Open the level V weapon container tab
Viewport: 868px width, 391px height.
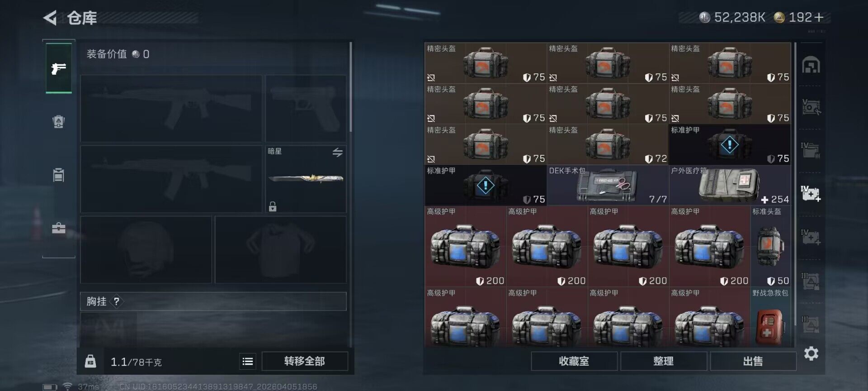811,107
